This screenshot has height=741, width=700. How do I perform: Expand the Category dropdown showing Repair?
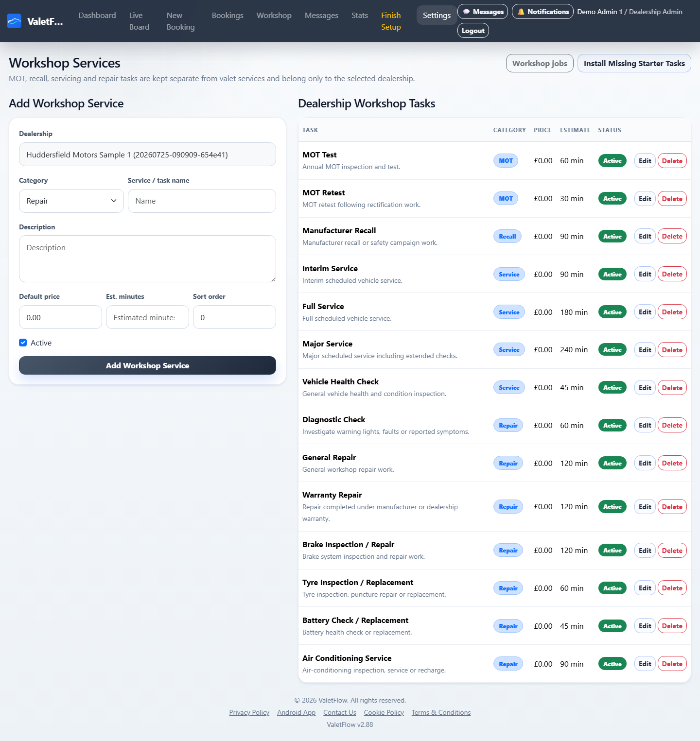[x=71, y=201]
